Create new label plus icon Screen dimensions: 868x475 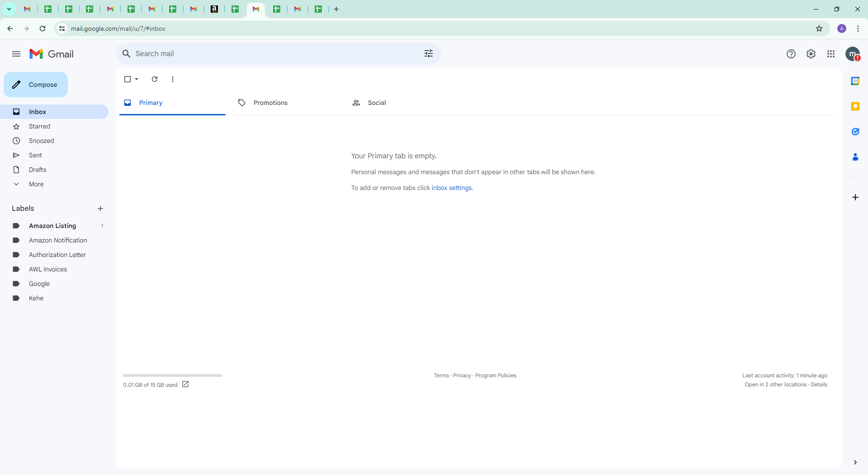point(100,209)
